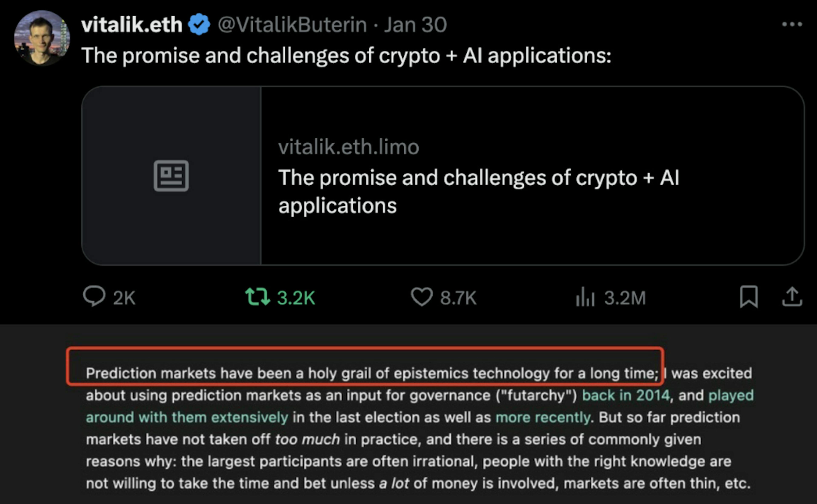817x504 pixels.
Task: Open vitalik.eth profile picture
Action: coord(42,38)
